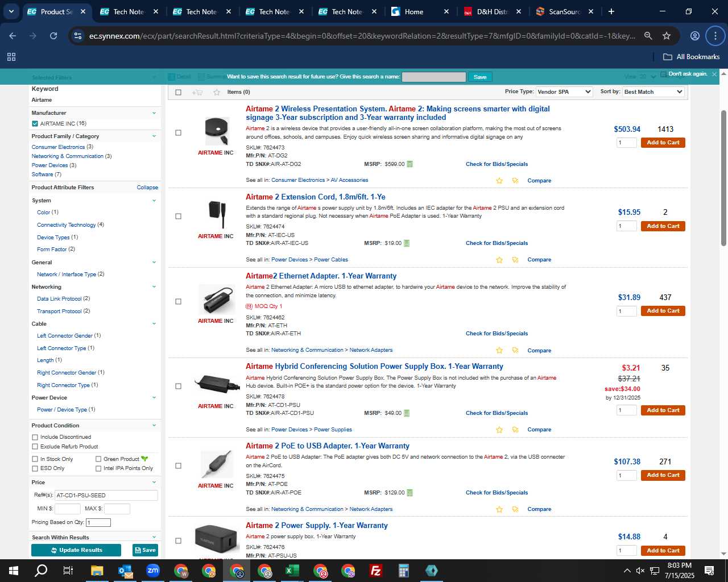Click the favorite star for Airtame 2 PoE to USB Adapter
This screenshot has height=582, width=728.
point(499,509)
